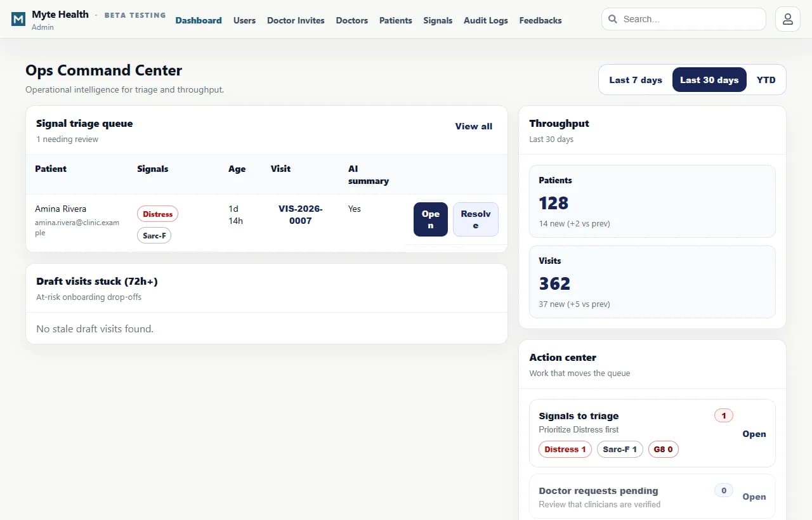
Task: Navigate to Patients
Action: click(396, 20)
